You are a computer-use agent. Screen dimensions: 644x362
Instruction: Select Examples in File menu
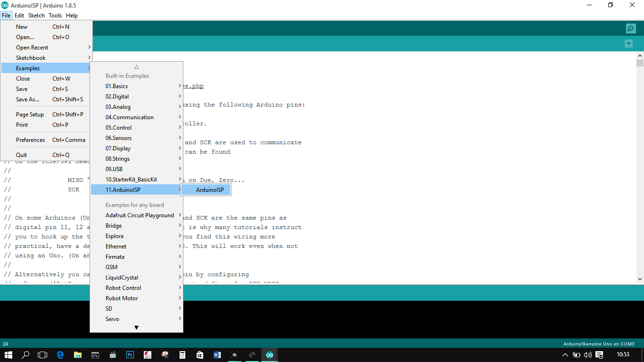(46, 68)
